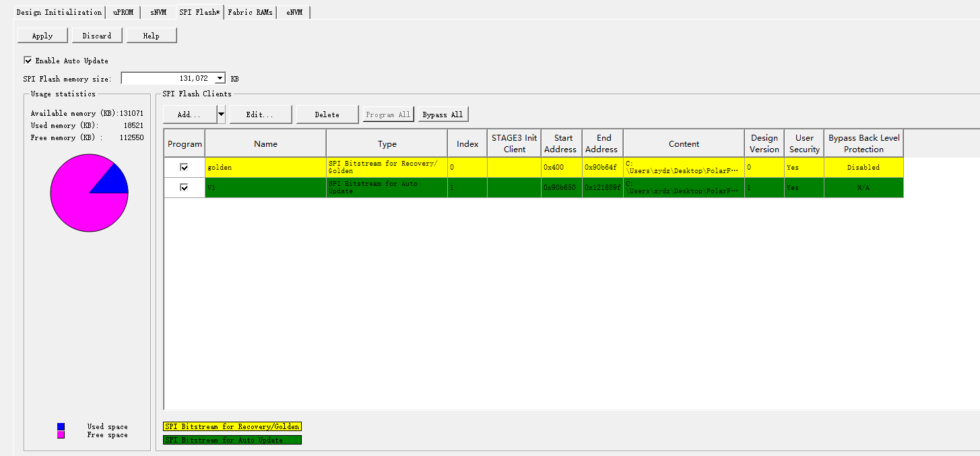980x456 pixels.
Task: Click the N/A bypass protection cell
Action: coord(863,187)
